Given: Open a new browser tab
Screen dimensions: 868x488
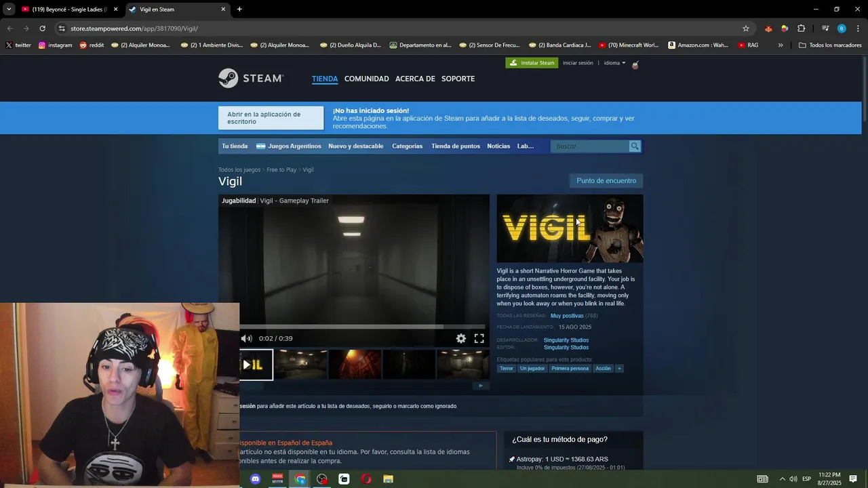Looking at the screenshot, I should pos(239,9).
